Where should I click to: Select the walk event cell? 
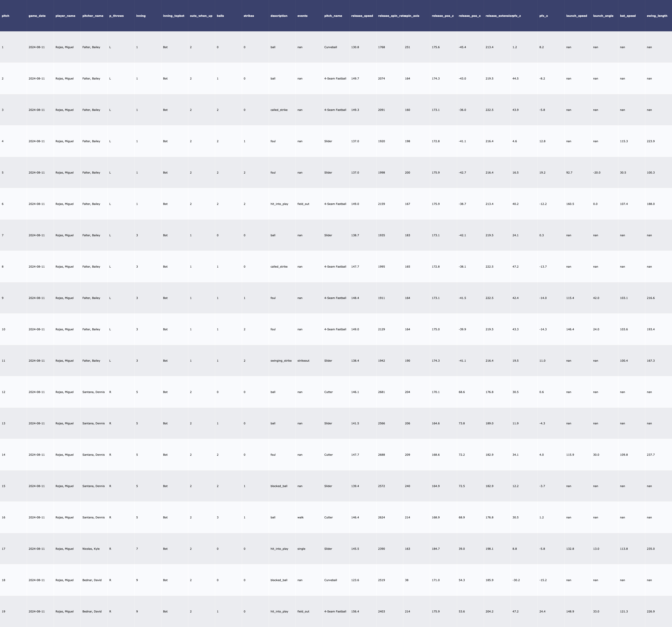coord(301,517)
